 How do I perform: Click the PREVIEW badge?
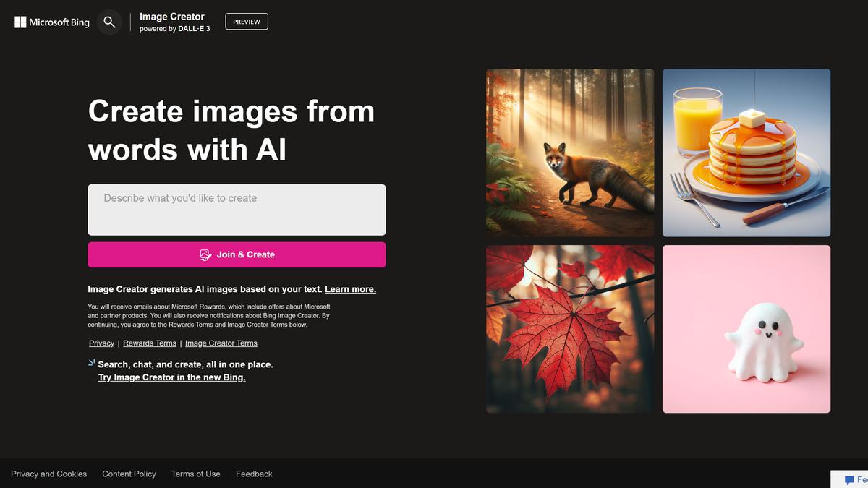point(246,21)
